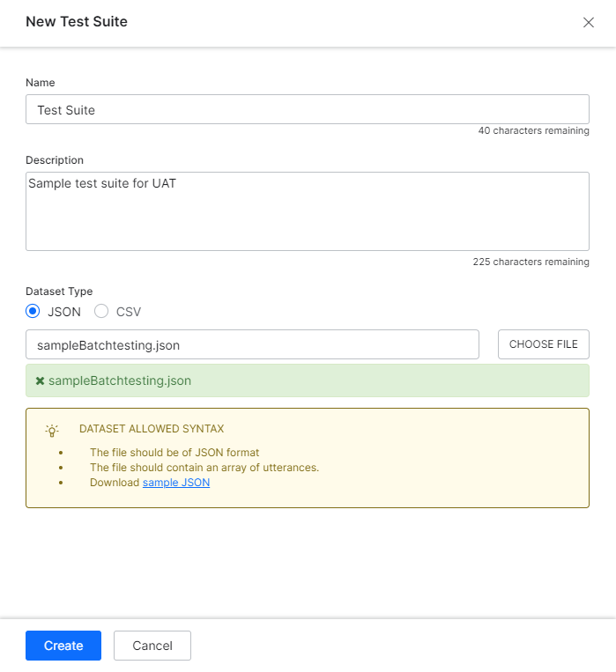Click the blue Create button
Image resolution: width=616 pixels, height=672 pixels.
pyautogui.click(x=63, y=646)
